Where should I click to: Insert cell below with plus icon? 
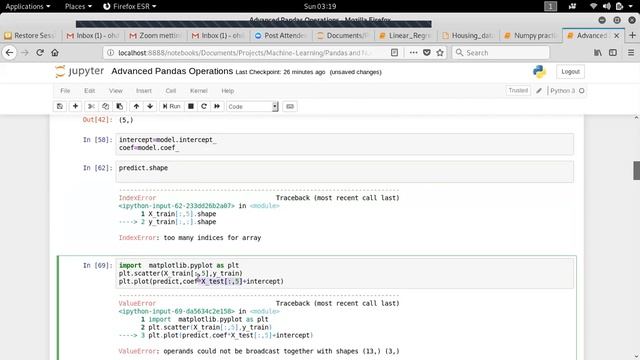[x=75, y=107]
